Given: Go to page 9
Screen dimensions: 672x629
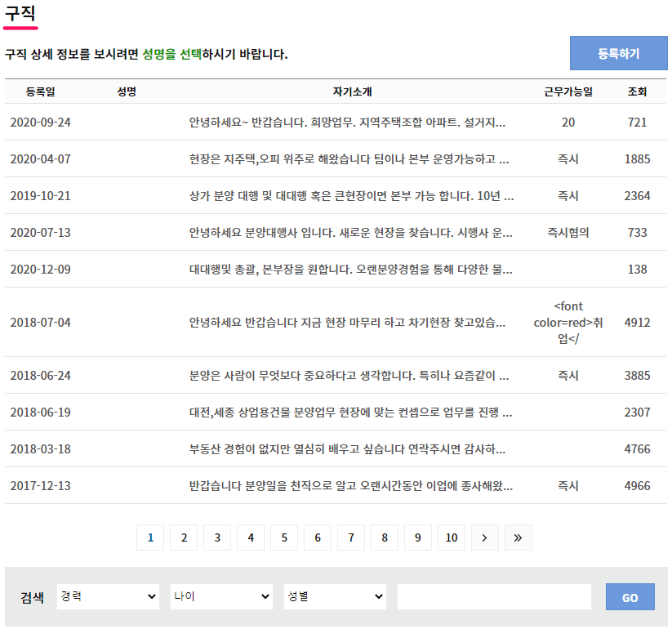Looking at the screenshot, I should click(418, 538).
